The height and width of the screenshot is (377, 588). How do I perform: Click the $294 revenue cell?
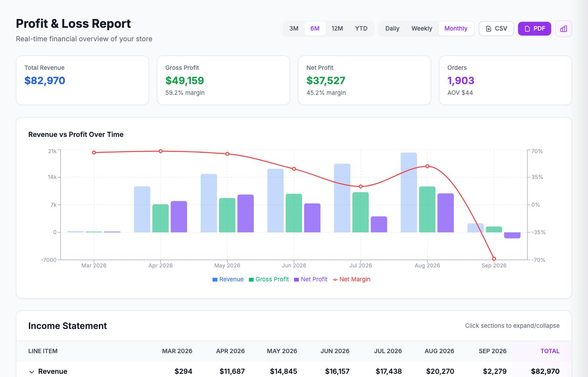(183, 371)
